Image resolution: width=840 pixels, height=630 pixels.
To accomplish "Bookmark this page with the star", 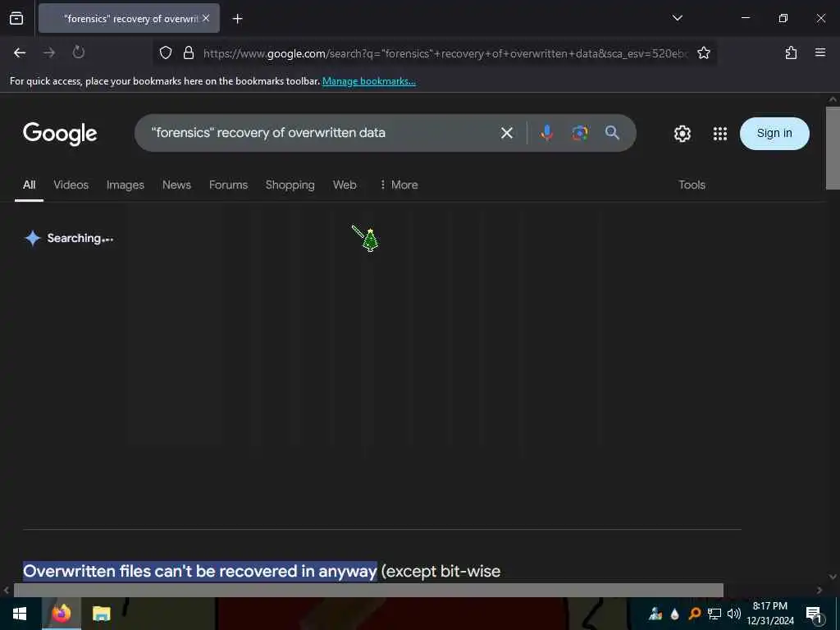I will point(703,52).
